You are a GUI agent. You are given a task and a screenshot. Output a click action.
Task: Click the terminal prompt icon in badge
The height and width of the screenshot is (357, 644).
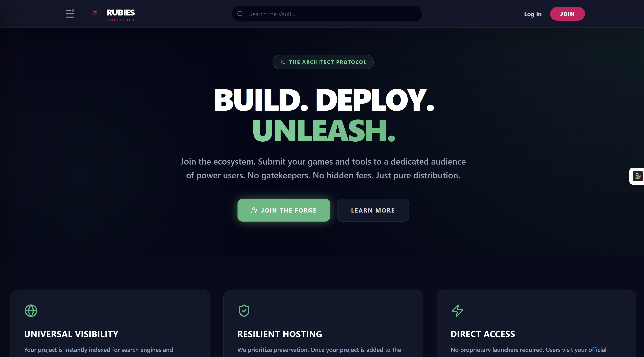(x=283, y=62)
